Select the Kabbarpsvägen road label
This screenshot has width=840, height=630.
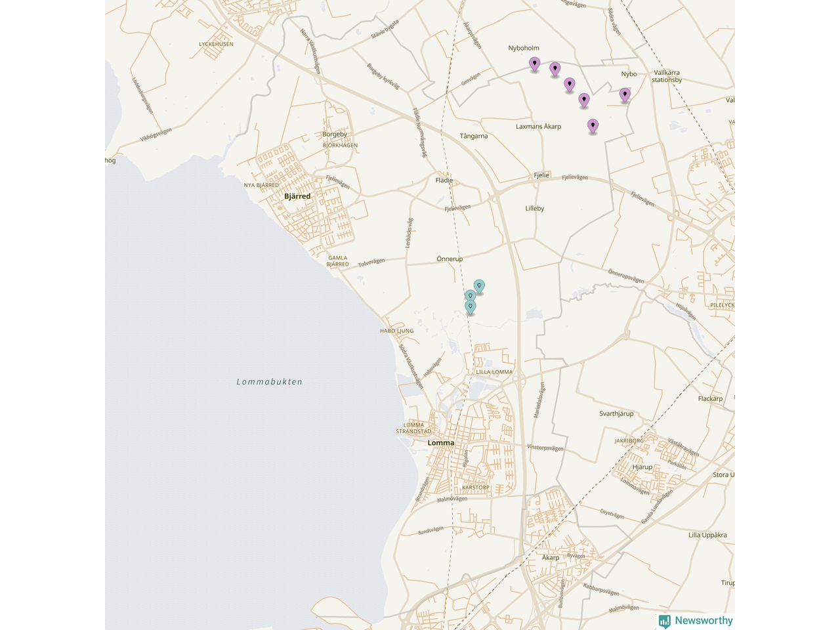pyautogui.click(x=601, y=590)
